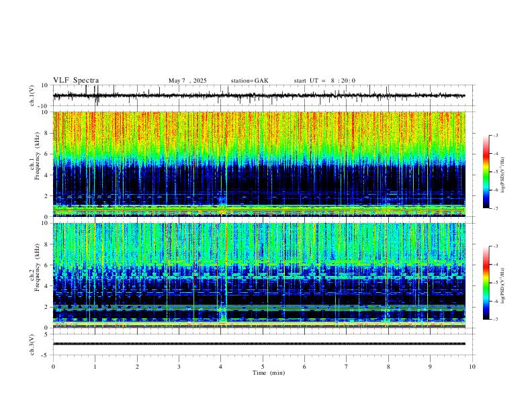Viewport: 532px width, 411px height.
Task: Click the ch.1 waveform trace panel
Action: [263, 95]
